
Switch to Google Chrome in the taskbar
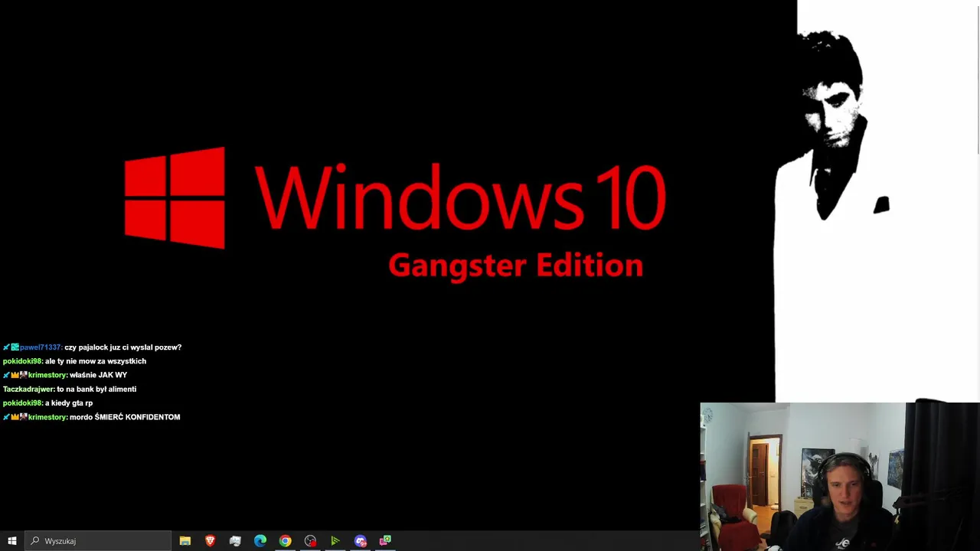click(x=285, y=541)
